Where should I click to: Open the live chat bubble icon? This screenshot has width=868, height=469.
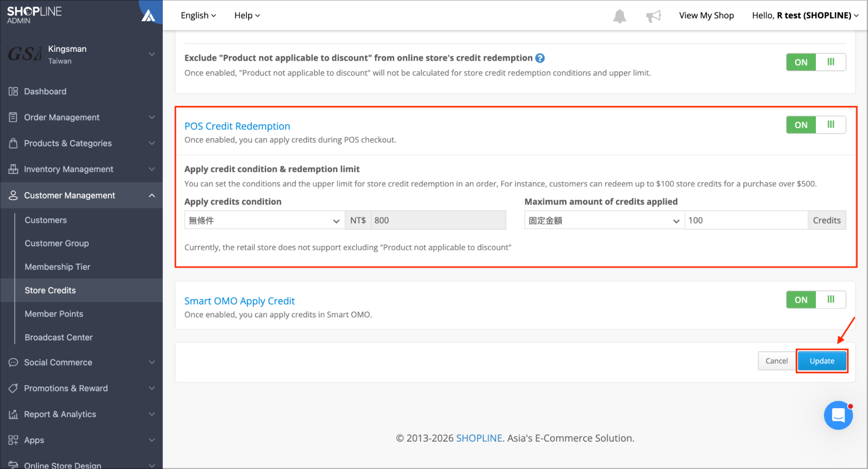tap(838, 415)
